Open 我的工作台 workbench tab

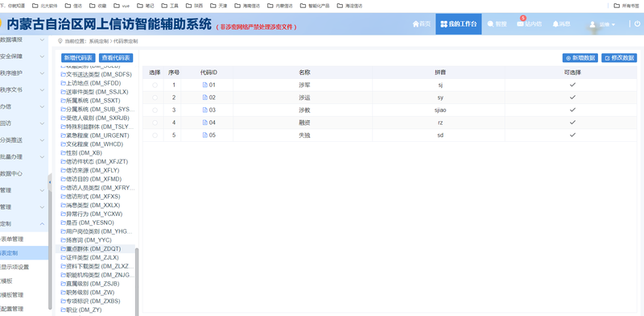[x=458, y=24]
